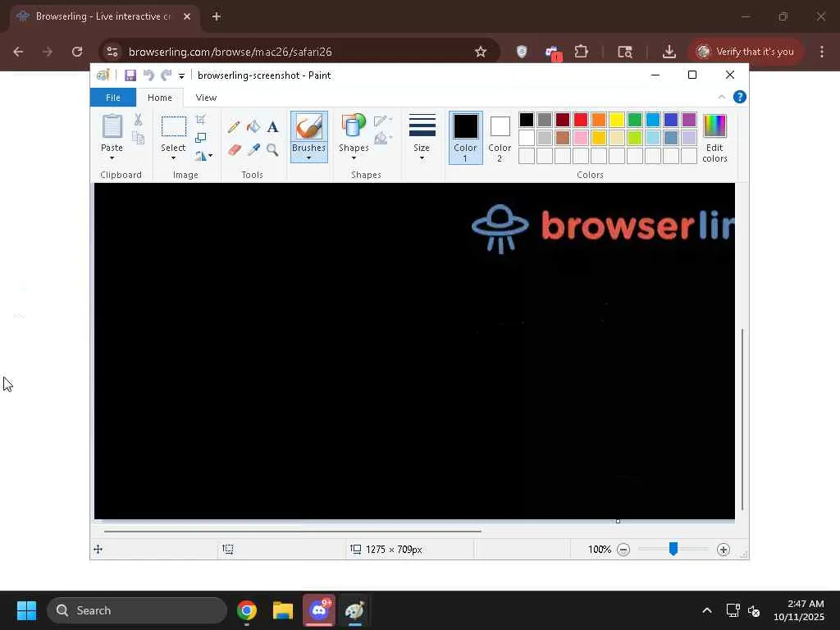840x630 pixels.
Task: Select the Magnifier tool
Action: (272, 149)
